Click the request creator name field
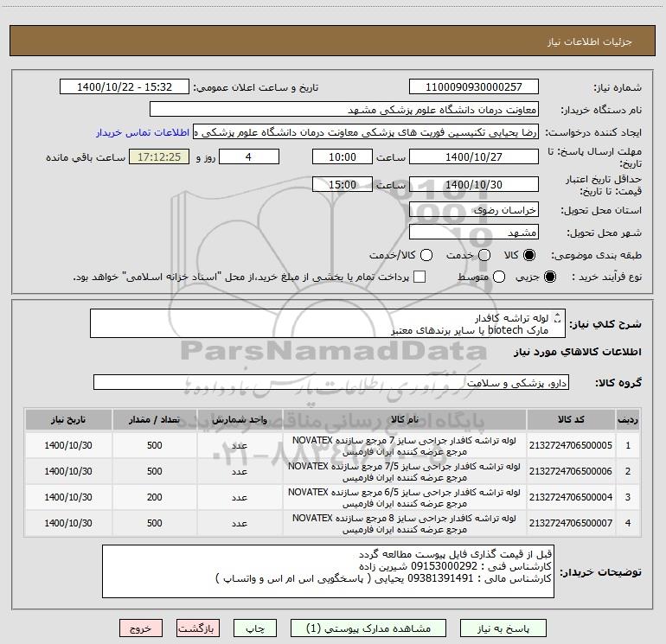The height and width of the screenshot is (644, 666). 366,132
